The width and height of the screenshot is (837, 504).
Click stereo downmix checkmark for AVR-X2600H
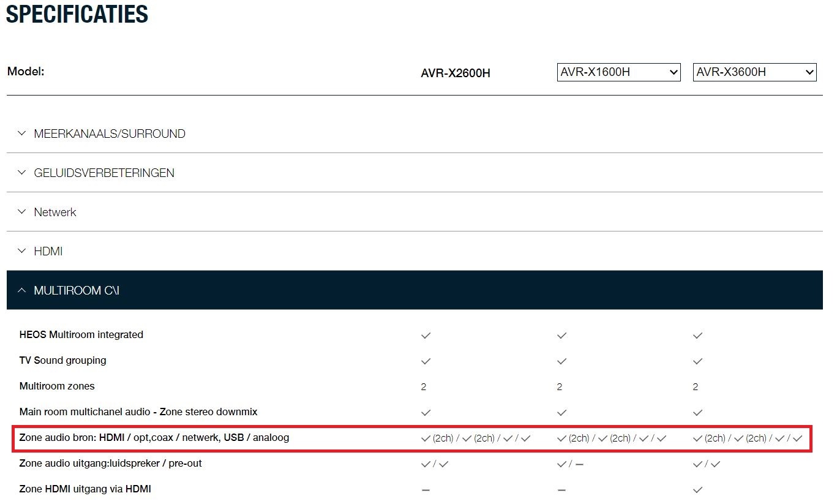426,413
